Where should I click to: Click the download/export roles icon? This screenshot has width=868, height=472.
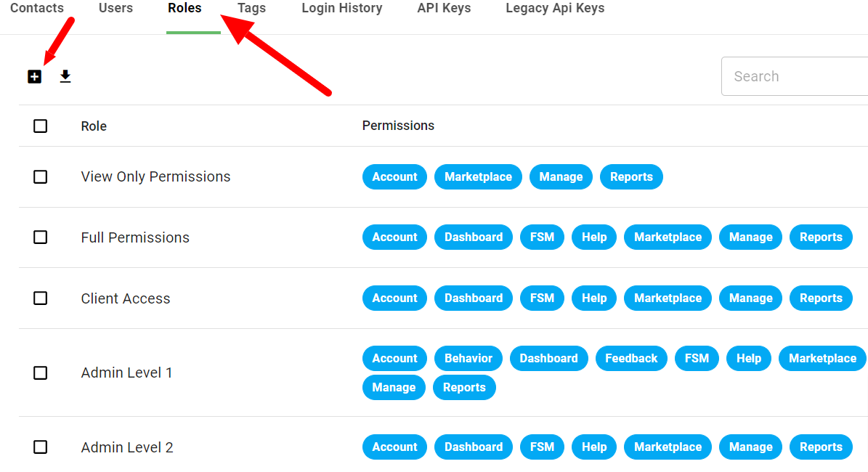[x=65, y=76]
